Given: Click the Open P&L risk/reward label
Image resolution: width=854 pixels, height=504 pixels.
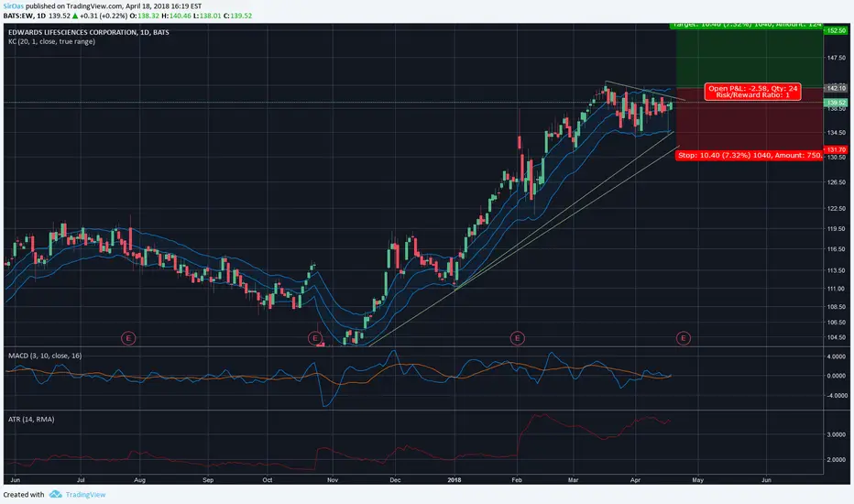Looking at the screenshot, I should (x=752, y=92).
